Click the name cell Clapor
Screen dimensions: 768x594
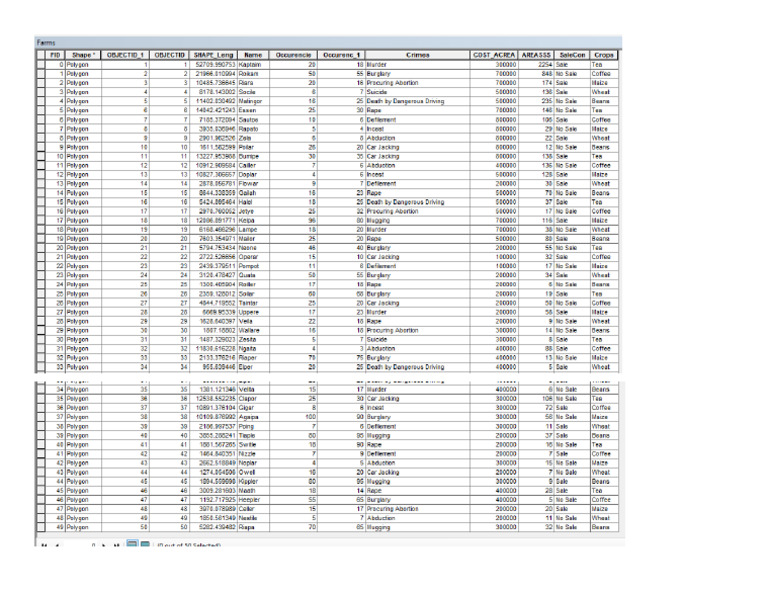(253, 399)
